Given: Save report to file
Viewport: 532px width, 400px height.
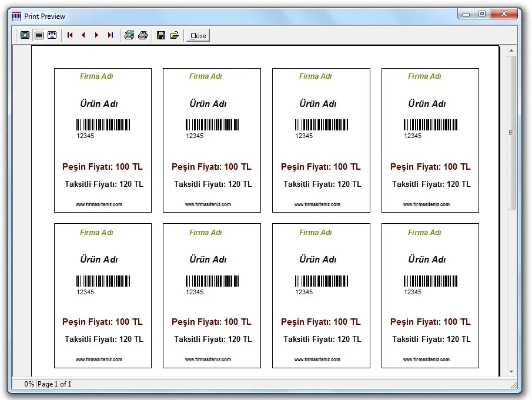Looking at the screenshot, I should click(161, 35).
